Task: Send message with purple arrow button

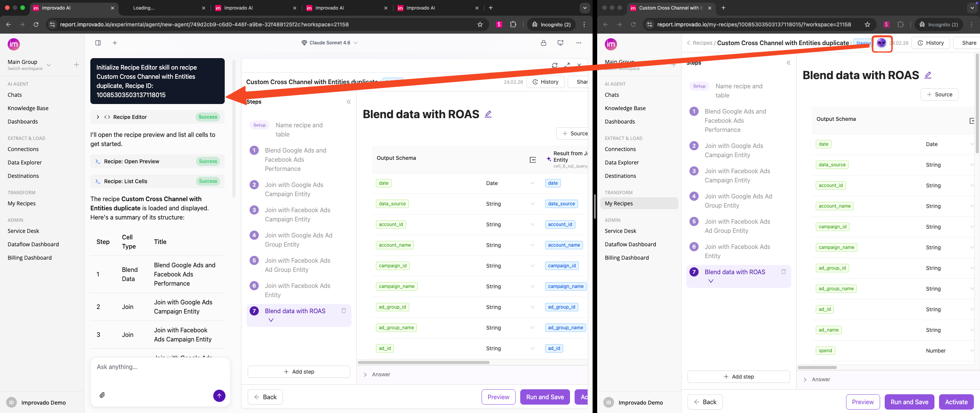Action: pyautogui.click(x=219, y=396)
